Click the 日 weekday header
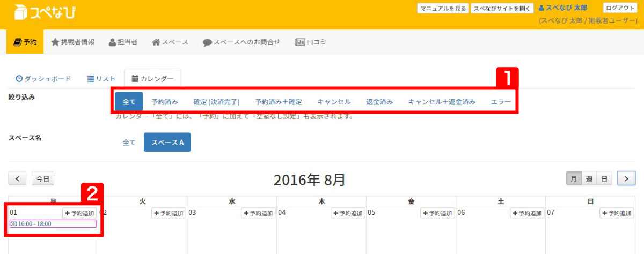Viewport: 644px width, 254px height. 591,201
